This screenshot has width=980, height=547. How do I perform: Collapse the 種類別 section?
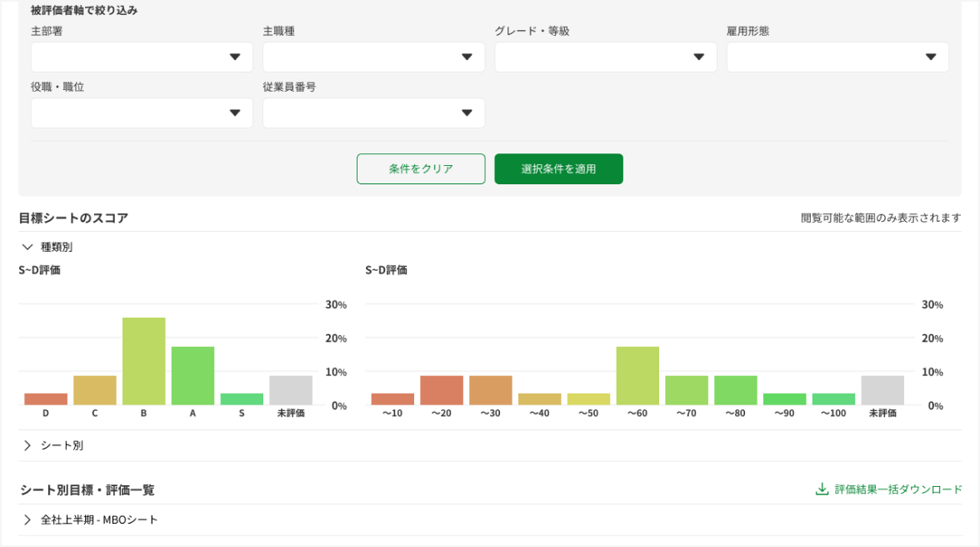coord(47,247)
